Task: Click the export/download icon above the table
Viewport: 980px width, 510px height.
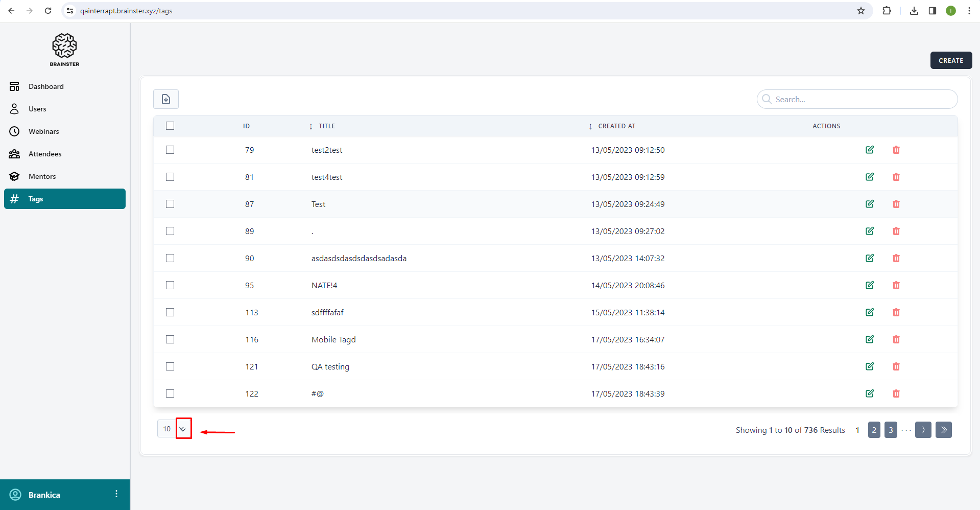Action: click(x=166, y=99)
